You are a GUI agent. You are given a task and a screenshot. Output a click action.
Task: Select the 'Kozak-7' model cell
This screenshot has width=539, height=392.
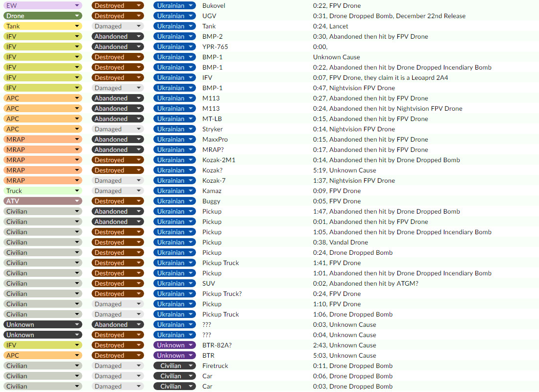(x=214, y=180)
